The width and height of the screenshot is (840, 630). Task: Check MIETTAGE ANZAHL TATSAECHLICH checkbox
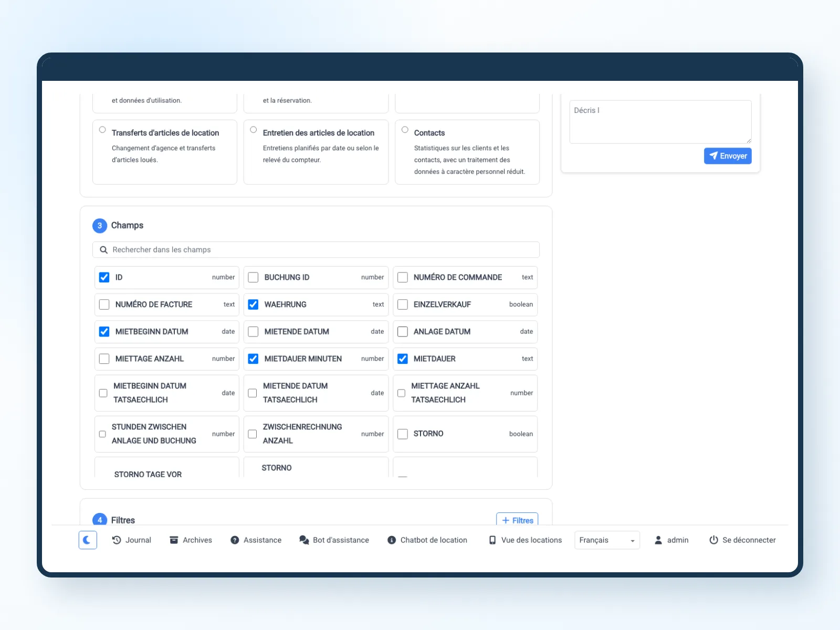pos(401,393)
